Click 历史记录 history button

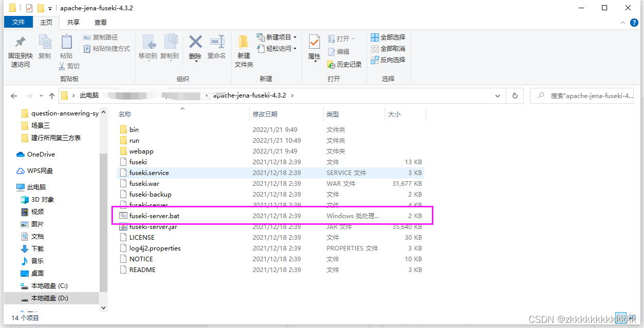[x=345, y=65]
